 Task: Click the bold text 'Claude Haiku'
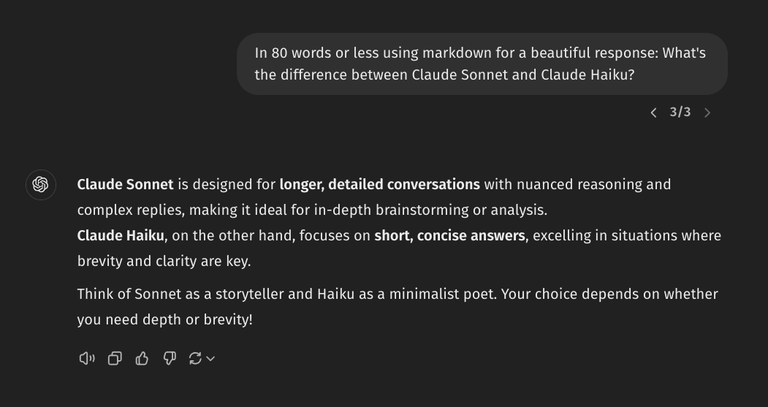point(120,236)
